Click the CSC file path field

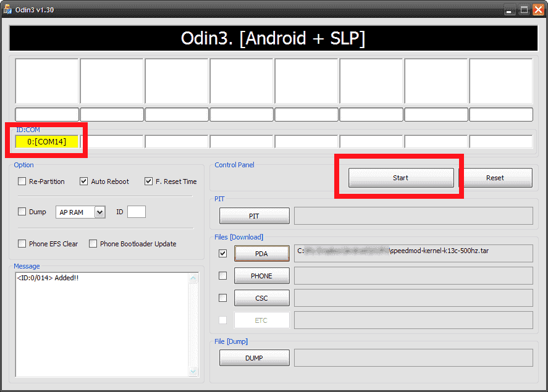pos(413,298)
